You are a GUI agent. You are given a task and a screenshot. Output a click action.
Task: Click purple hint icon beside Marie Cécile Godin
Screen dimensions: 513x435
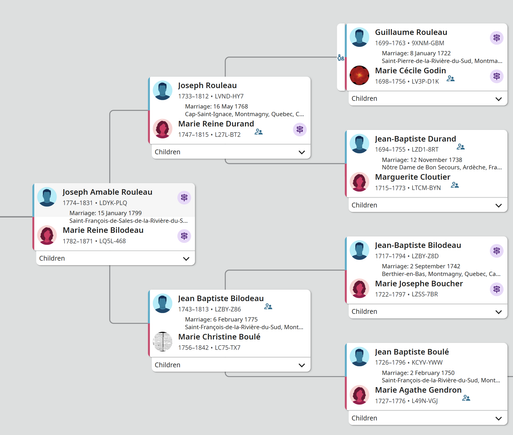(496, 76)
